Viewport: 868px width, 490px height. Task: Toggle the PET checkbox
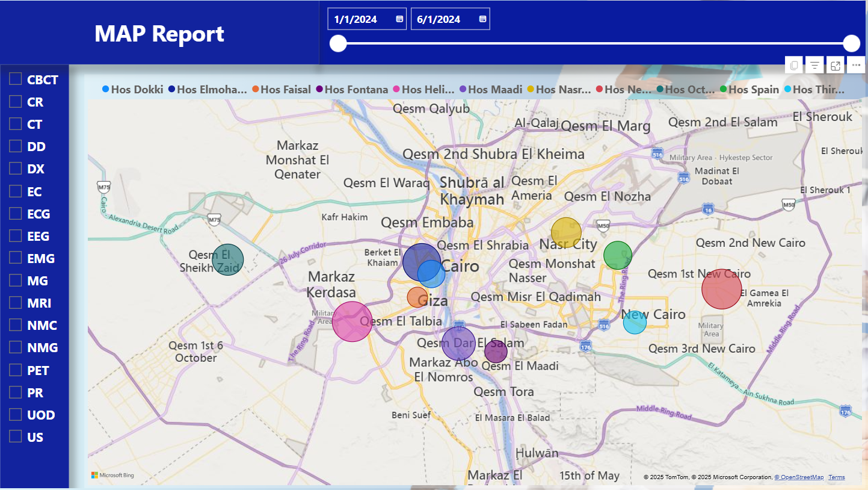[16, 370]
